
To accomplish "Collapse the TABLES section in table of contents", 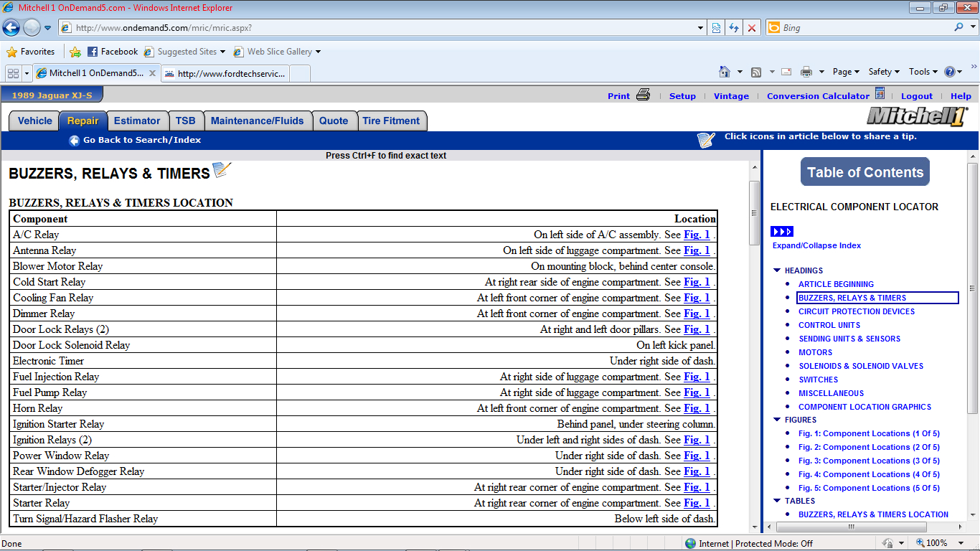I will pyautogui.click(x=777, y=501).
